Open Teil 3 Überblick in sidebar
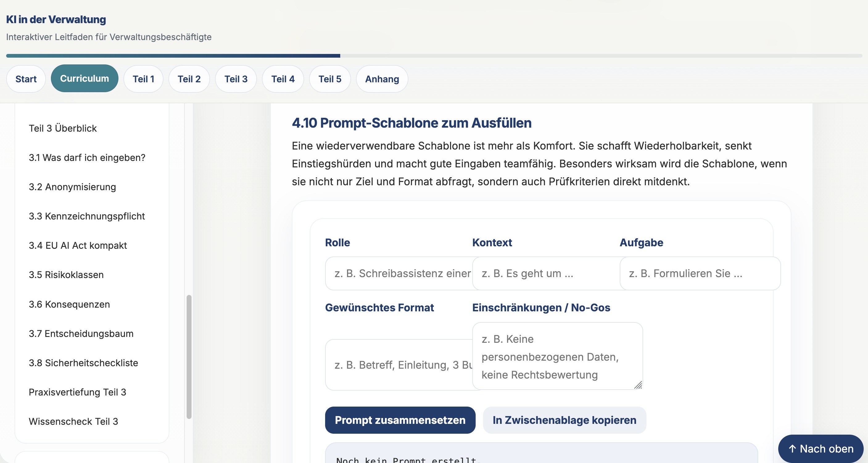Viewport: 868px width, 463px height. pyautogui.click(x=63, y=128)
